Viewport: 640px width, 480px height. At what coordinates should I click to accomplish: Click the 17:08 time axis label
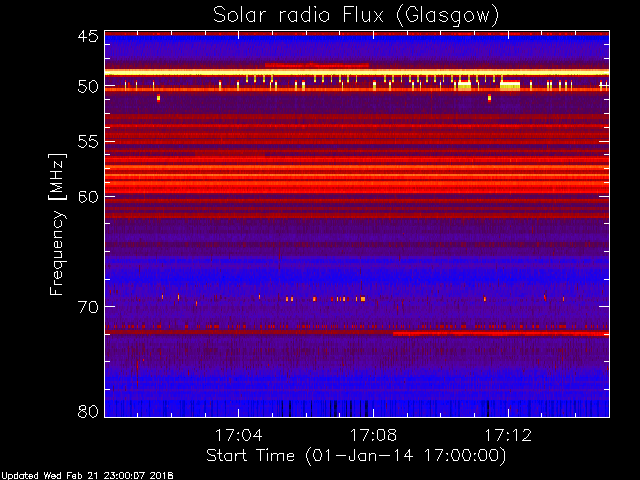pos(373,435)
